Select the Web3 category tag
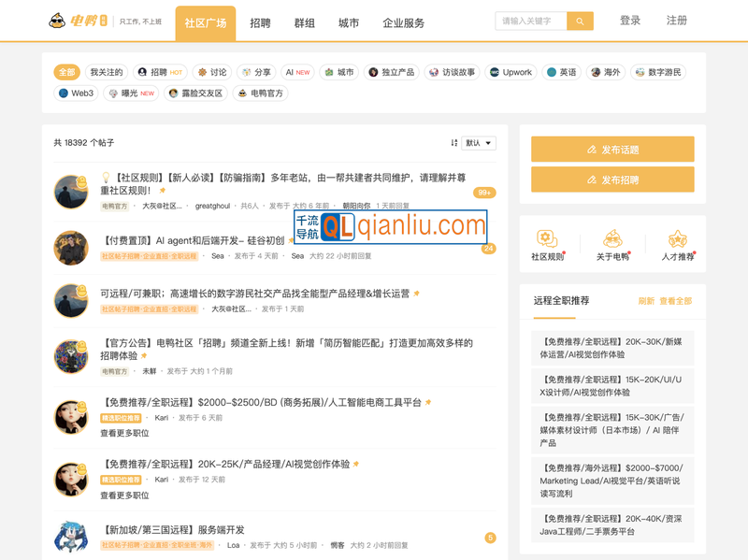 [x=77, y=93]
